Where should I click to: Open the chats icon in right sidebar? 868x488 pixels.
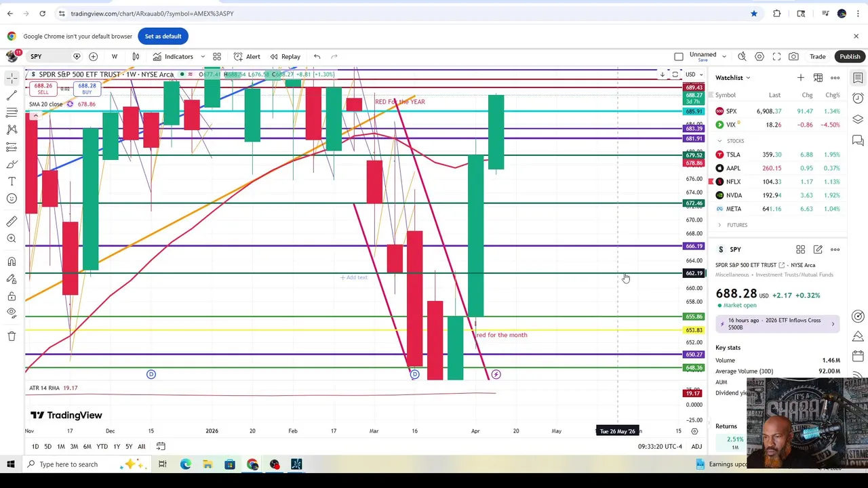(858, 140)
